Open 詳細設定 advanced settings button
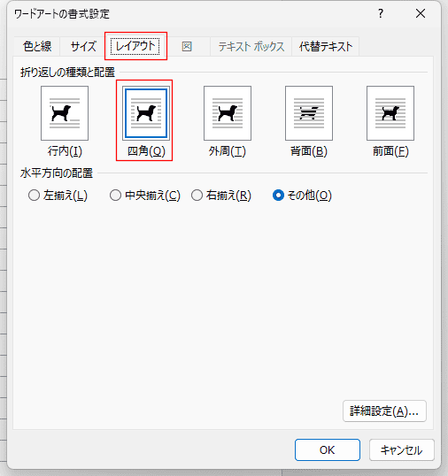 tap(384, 411)
